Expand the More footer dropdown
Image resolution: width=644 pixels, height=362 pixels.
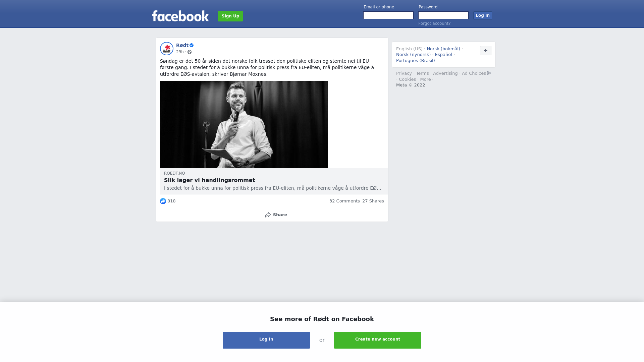pos(427,79)
